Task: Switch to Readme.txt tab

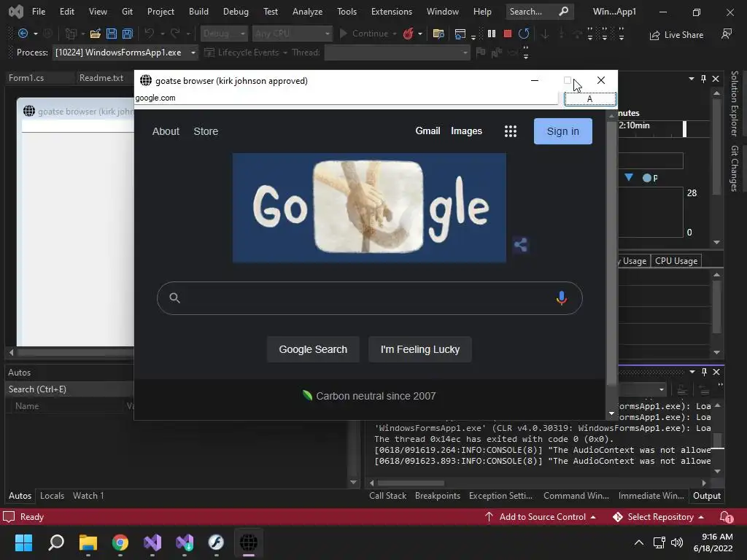Action: [x=101, y=77]
